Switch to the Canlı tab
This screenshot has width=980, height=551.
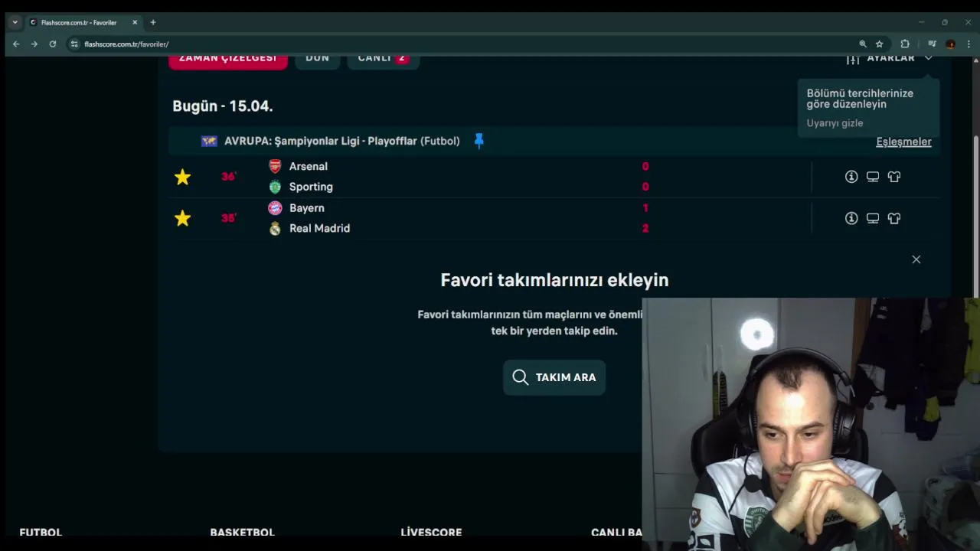[x=383, y=59]
